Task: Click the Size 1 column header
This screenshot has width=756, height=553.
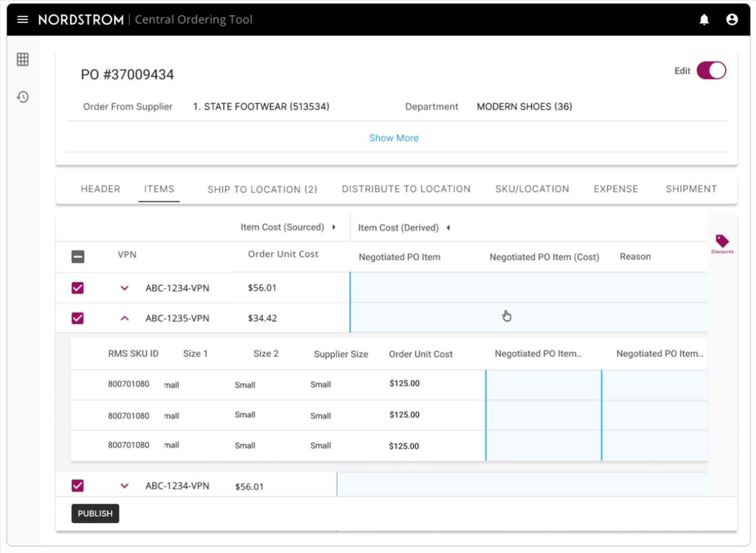Action: pos(195,353)
